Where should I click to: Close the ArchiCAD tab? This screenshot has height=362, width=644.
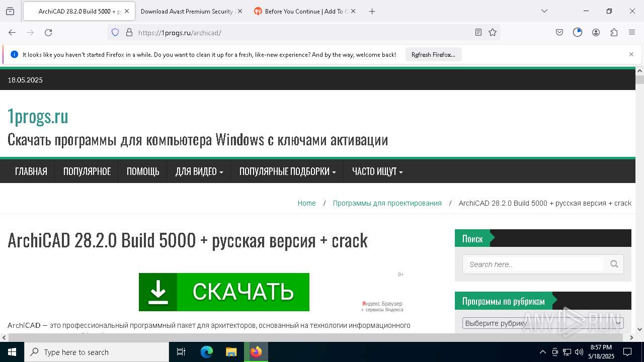pos(127,11)
